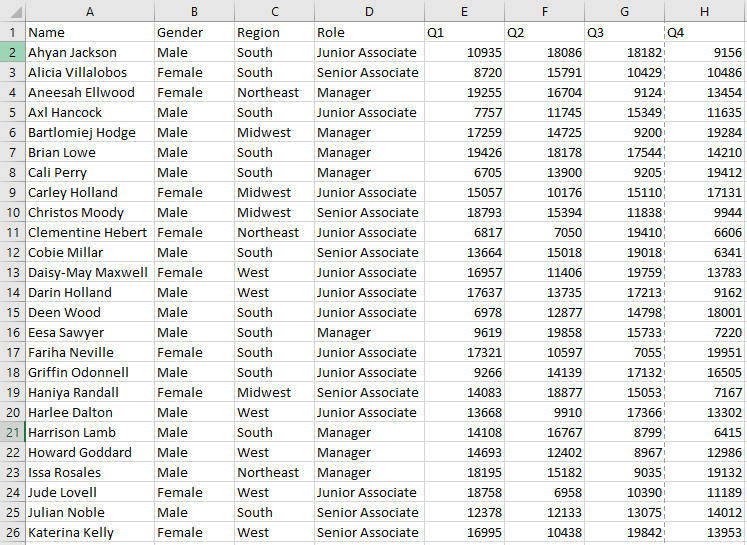Select the cell 'Daisy-May Maxwell'

[90, 272]
